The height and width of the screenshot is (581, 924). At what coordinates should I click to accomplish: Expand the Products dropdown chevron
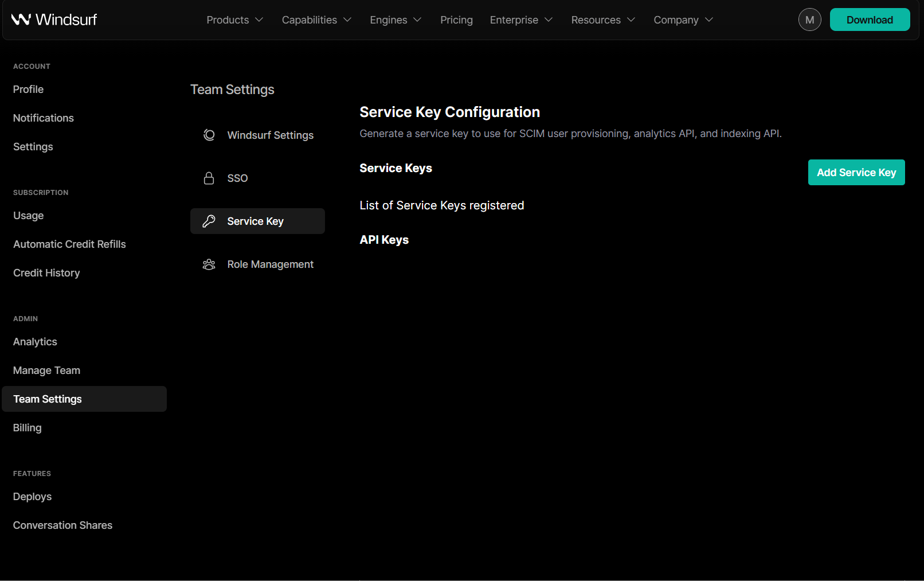pos(259,20)
